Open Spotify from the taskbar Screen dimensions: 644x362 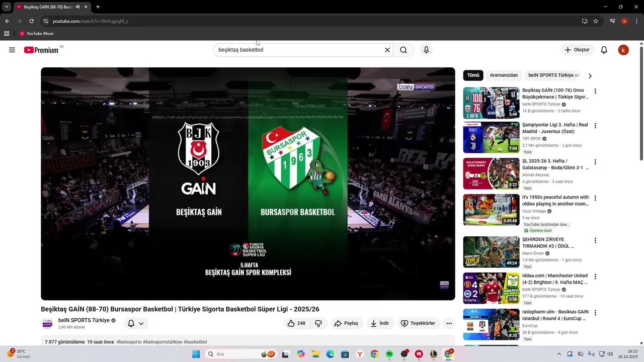coord(389,354)
